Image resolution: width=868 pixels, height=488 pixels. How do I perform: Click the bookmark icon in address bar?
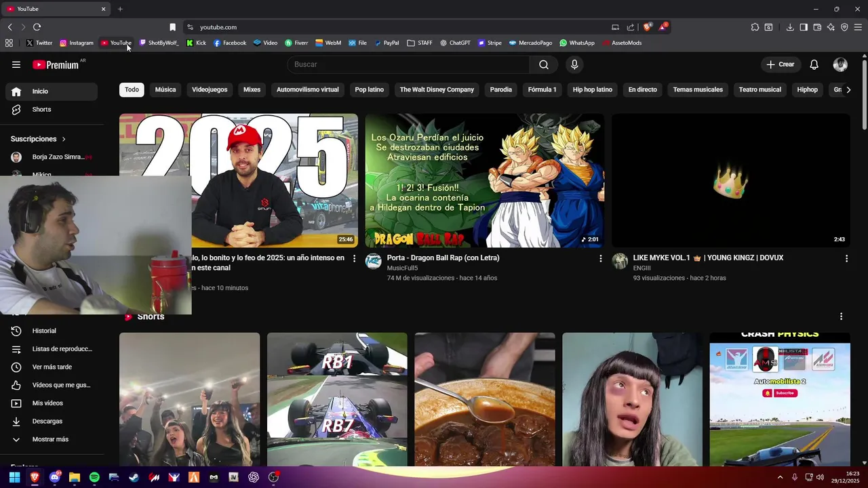pyautogui.click(x=172, y=27)
